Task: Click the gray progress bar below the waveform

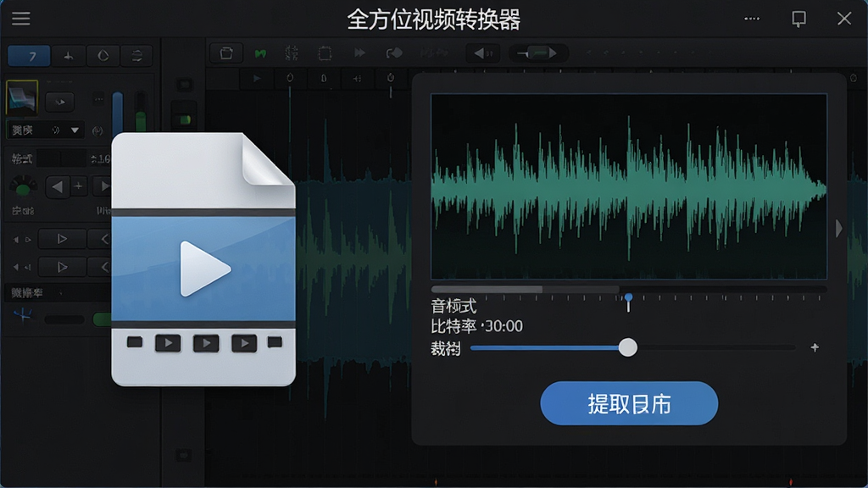Action: (629, 290)
